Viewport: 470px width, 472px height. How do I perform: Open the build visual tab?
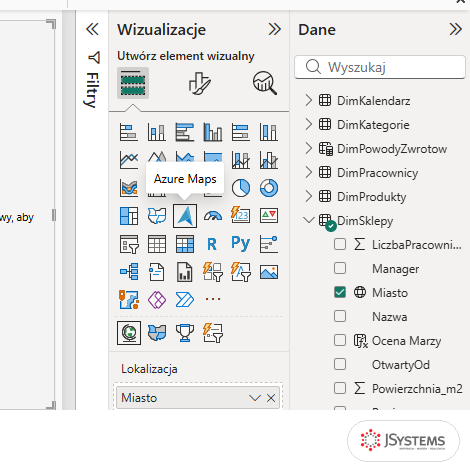pyautogui.click(x=133, y=83)
